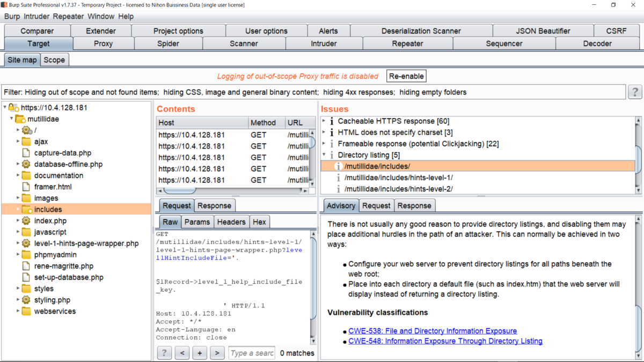Click the folder icon beside ajax
This screenshot has height=362, width=644.
[x=26, y=142]
